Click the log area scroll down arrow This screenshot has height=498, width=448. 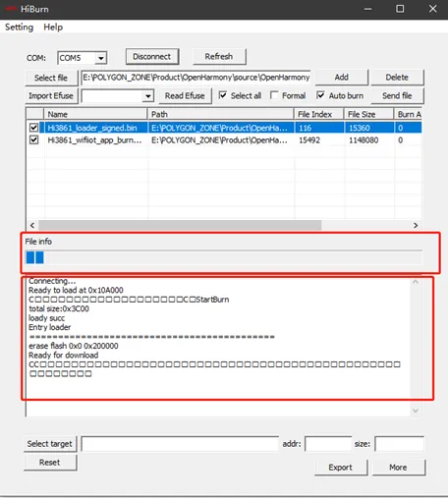[416, 411]
